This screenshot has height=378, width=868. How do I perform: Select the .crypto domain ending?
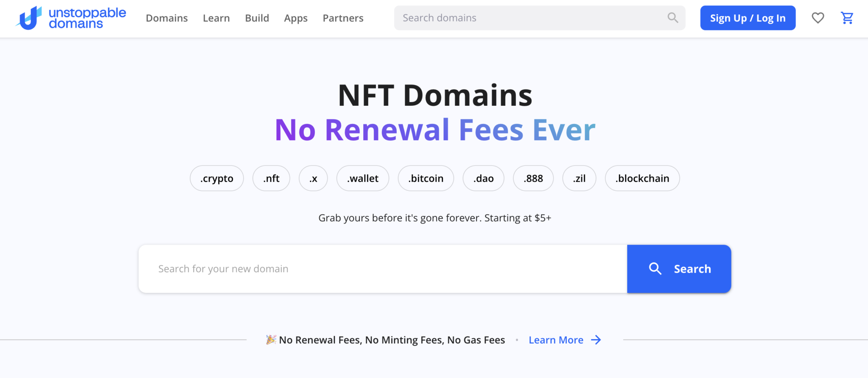[217, 178]
